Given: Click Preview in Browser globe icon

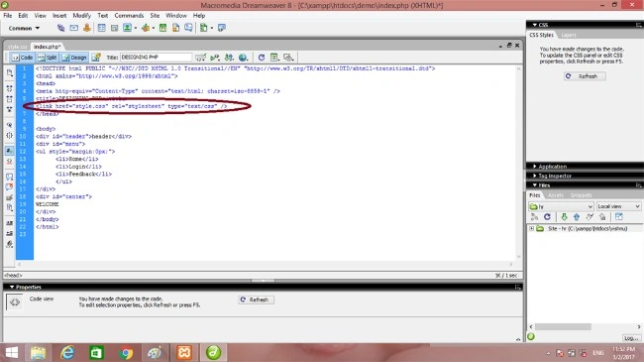Looking at the screenshot, I should click(x=243, y=58).
